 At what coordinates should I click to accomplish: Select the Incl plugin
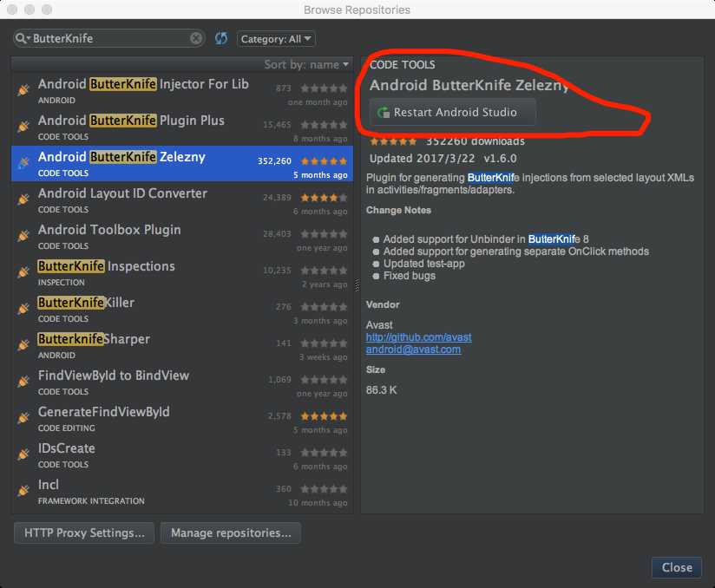(182, 492)
